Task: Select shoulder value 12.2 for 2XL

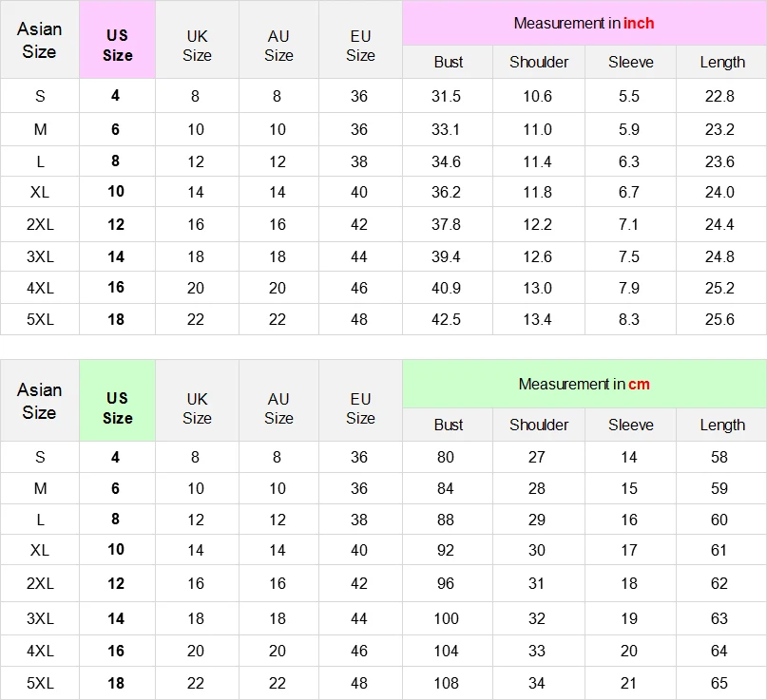Action: pyautogui.click(x=537, y=224)
